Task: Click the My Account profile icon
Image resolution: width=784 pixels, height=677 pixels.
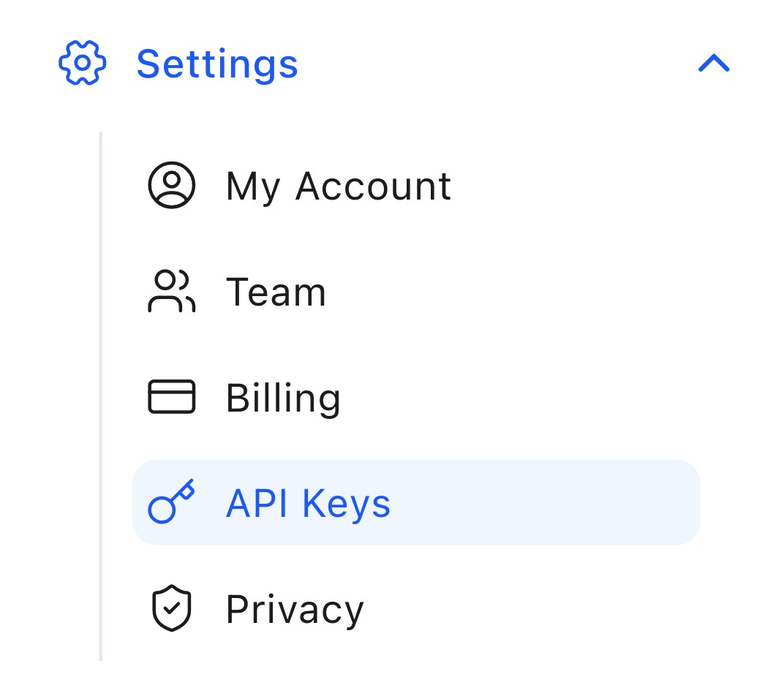Action: pos(172,186)
